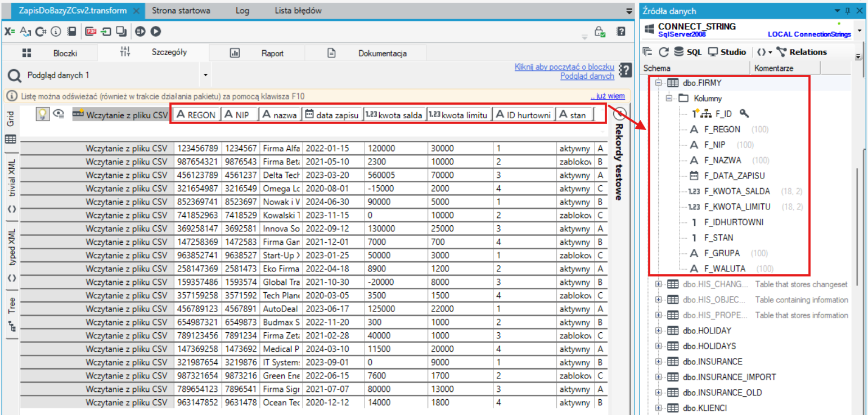
Task: Open the Podgląd danych 1 dropdown
Action: click(205, 75)
